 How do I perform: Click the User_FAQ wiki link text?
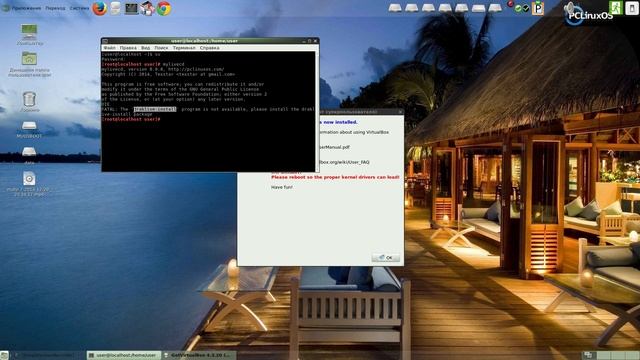(344, 162)
